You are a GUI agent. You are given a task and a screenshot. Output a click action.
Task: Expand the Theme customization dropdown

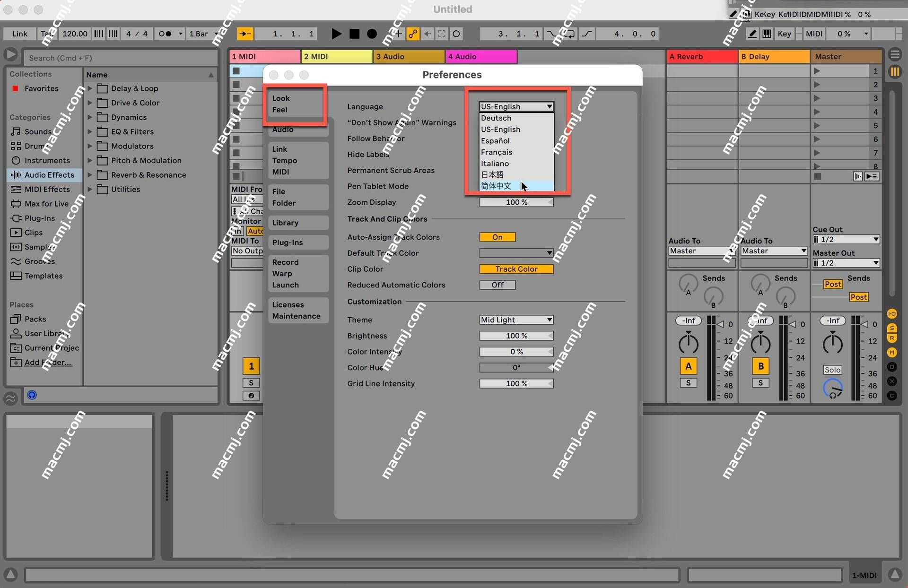coord(516,320)
